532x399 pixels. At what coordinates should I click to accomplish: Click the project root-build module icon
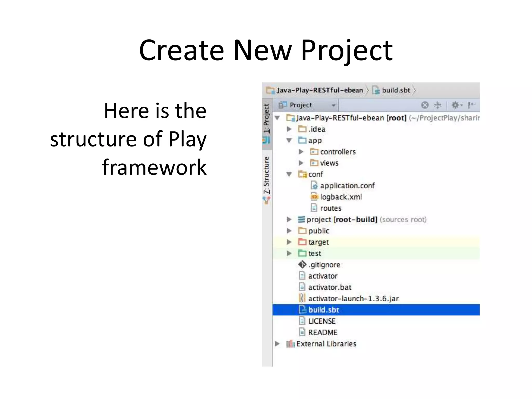[x=301, y=220]
